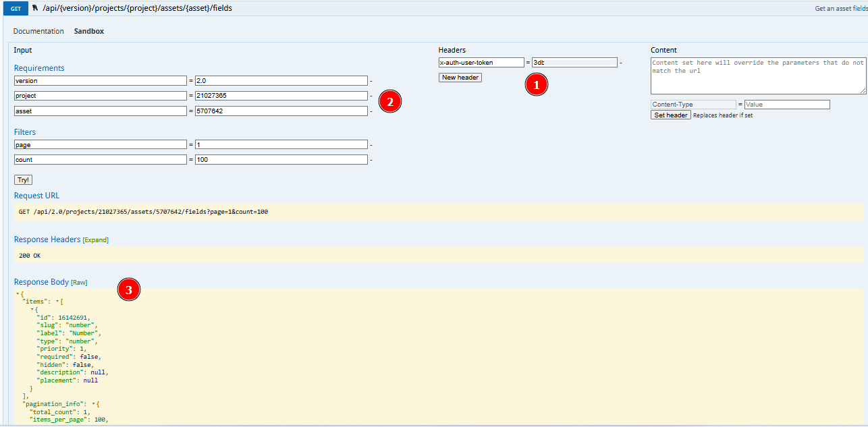Click the "priority": 1 line

pyautogui.click(x=62, y=349)
